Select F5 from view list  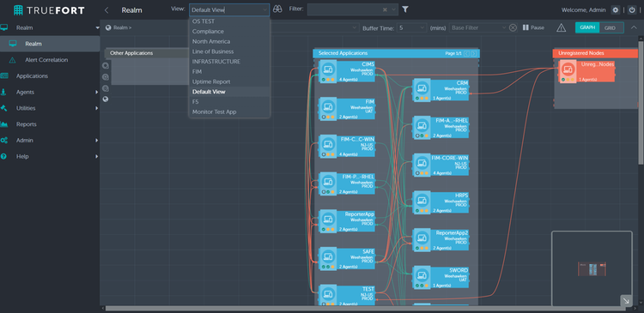(x=229, y=102)
